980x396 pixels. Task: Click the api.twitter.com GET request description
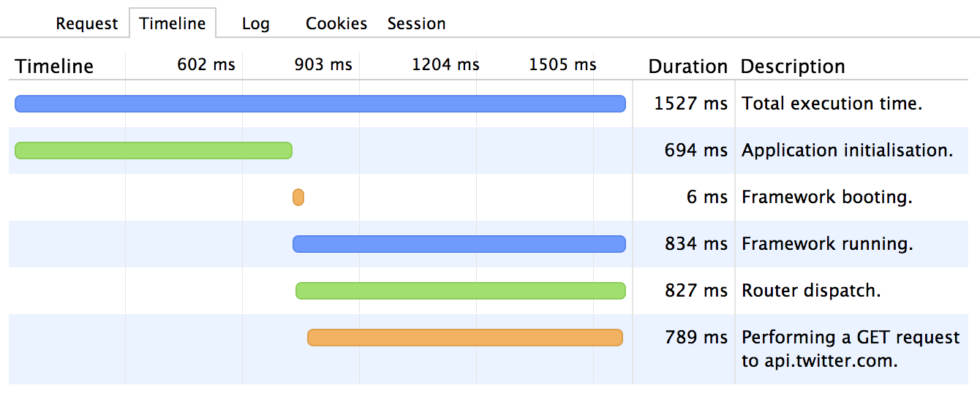pyautogui.click(x=851, y=349)
